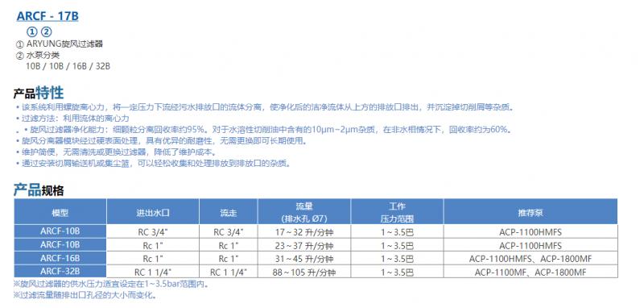Click the ACP-1100MF、ACP-1800MF pump cell

[530, 273]
